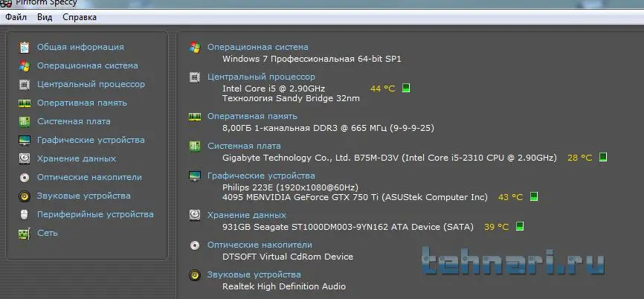Click Intel Core i5 @ 2.90GHz text

pyautogui.click(x=274, y=89)
